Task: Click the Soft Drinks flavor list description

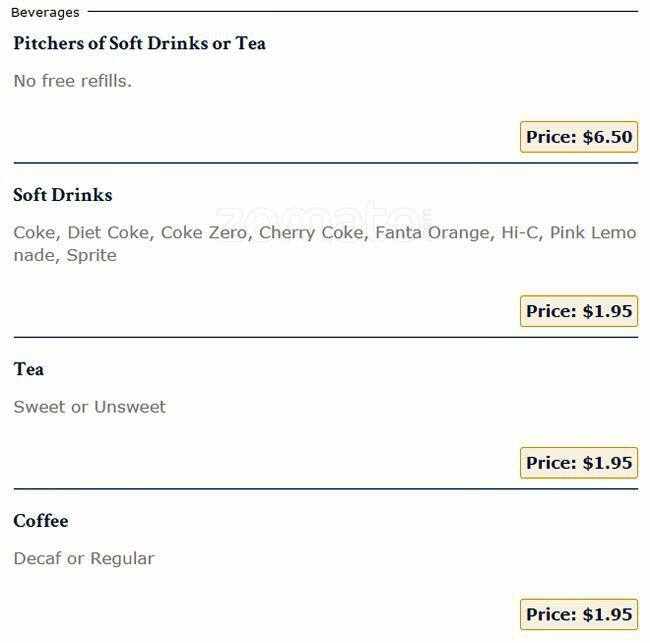Action: tap(324, 244)
